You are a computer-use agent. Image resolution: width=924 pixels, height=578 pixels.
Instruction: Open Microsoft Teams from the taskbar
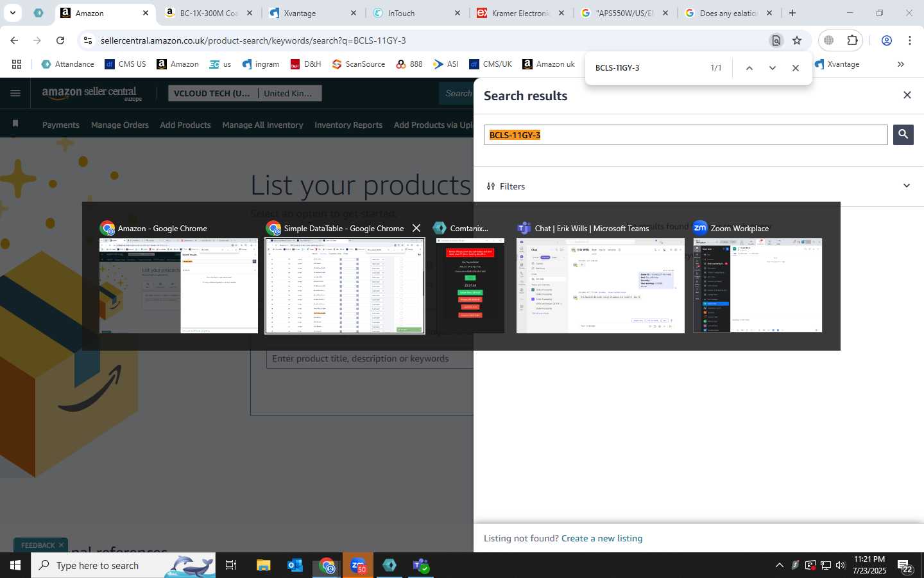click(x=421, y=565)
